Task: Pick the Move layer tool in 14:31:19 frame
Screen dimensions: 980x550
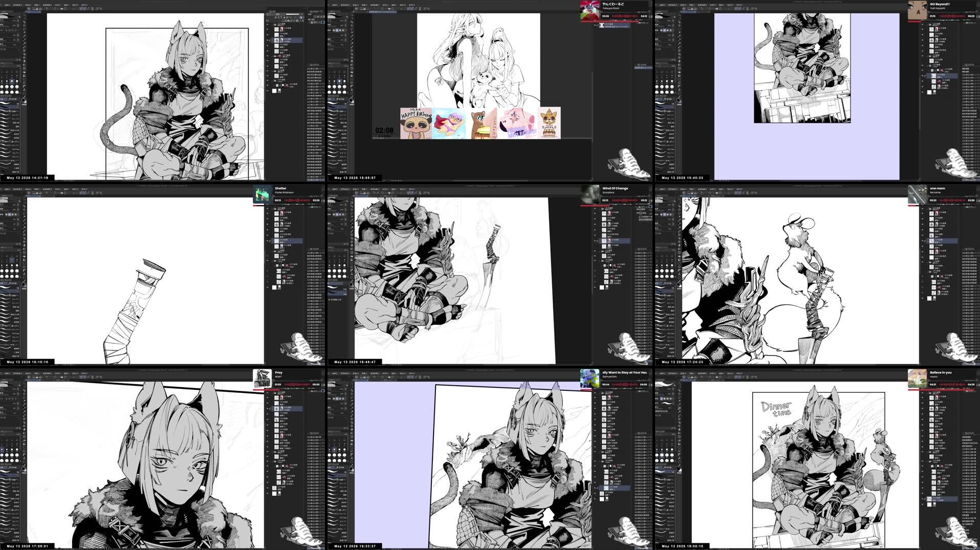Action: tap(24, 25)
